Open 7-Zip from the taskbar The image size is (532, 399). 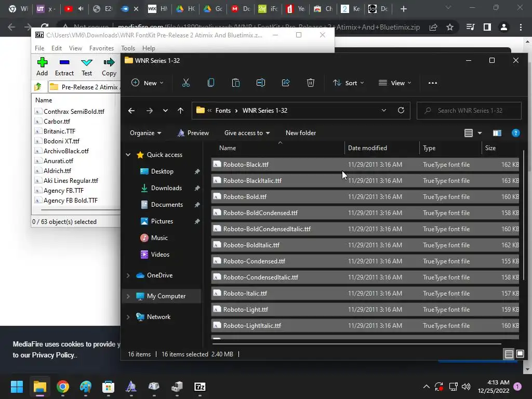point(200,387)
